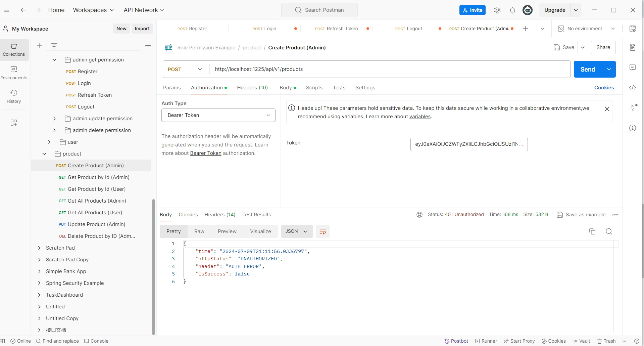Open a new request tab with plus
Screen dimensions: 644x346
(x=526, y=29)
